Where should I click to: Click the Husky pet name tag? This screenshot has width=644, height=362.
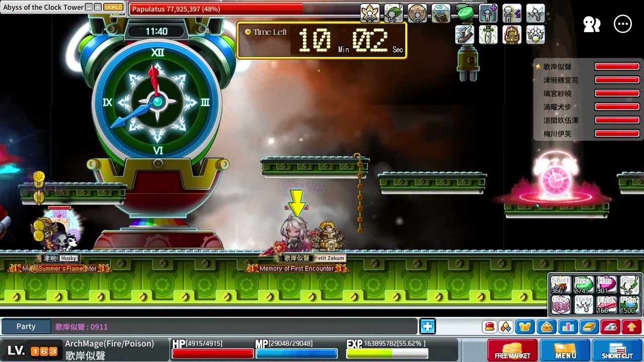68,258
